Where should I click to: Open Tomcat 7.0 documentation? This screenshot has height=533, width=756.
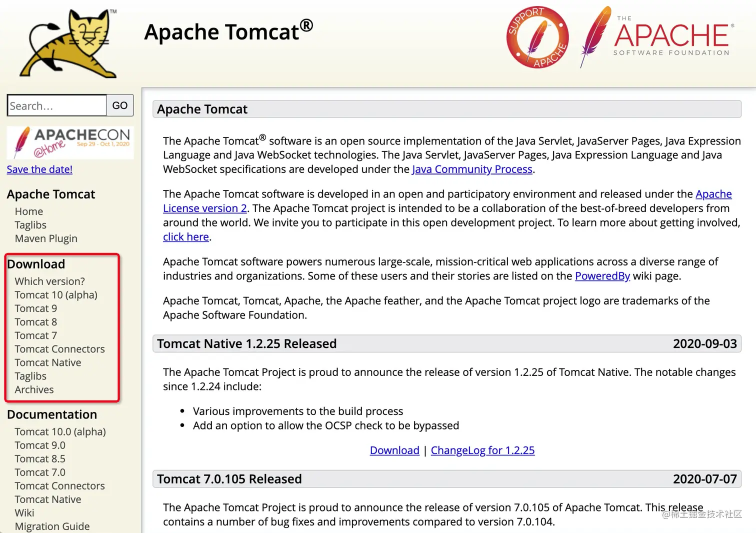pos(40,472)
